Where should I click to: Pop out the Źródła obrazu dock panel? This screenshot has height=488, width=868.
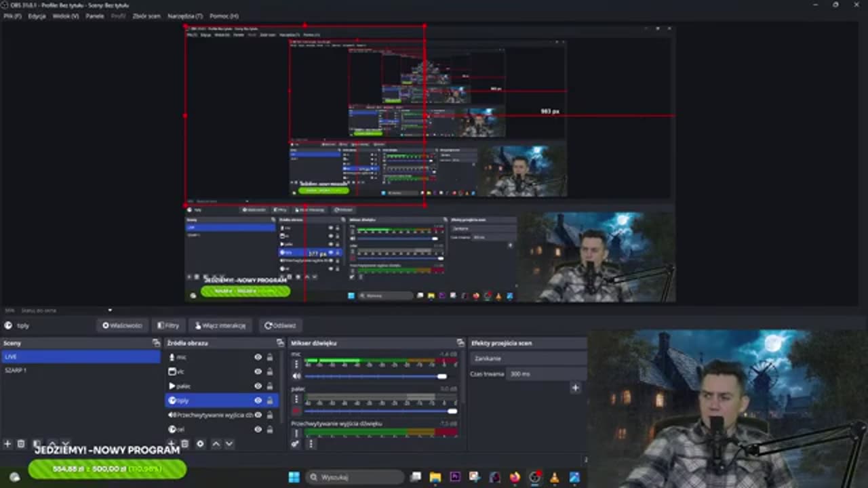[x=280, y=343]
